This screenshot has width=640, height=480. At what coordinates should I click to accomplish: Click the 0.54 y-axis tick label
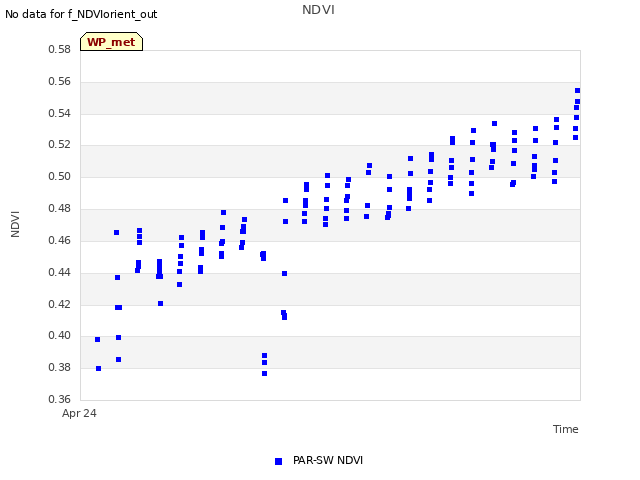(x=59, y=113)
